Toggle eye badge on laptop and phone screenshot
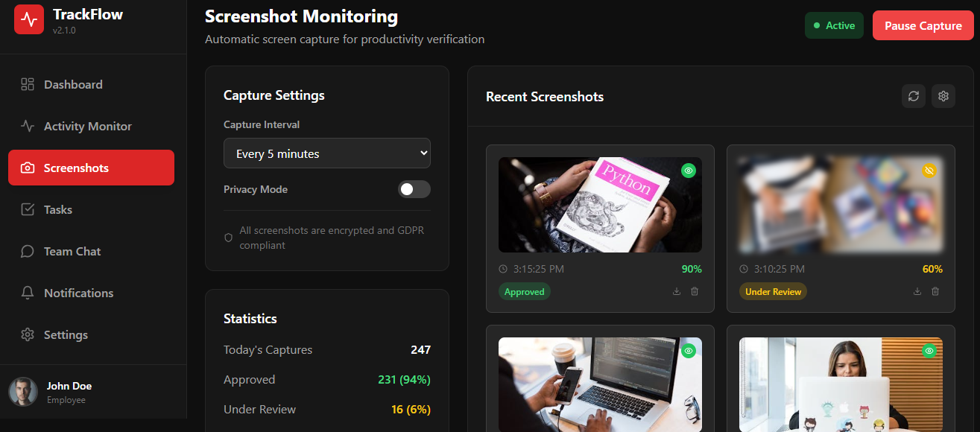Image resolution: width=980 pixels, height=432 pixels. 689,351
